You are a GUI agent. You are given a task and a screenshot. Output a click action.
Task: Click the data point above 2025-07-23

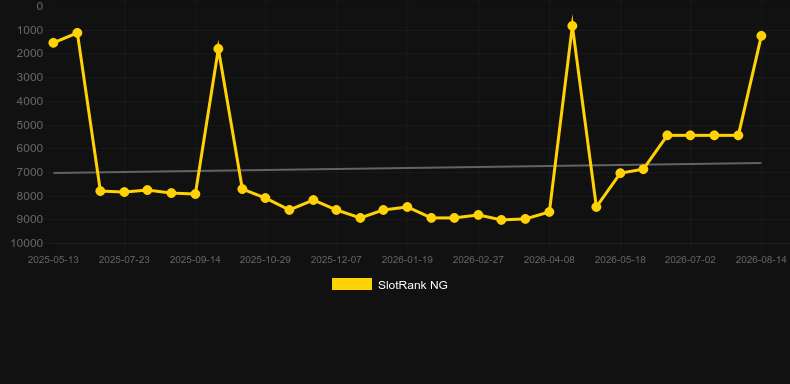pos(124,192)
